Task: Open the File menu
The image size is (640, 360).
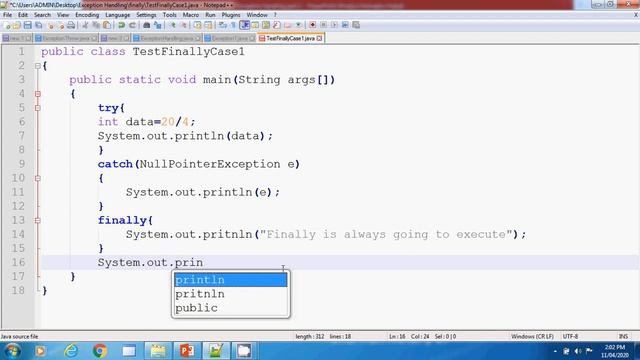Action: 7,15
